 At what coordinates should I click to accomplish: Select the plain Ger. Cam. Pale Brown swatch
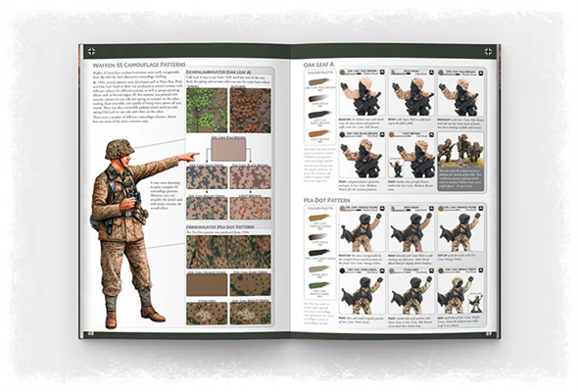[228, 150]
